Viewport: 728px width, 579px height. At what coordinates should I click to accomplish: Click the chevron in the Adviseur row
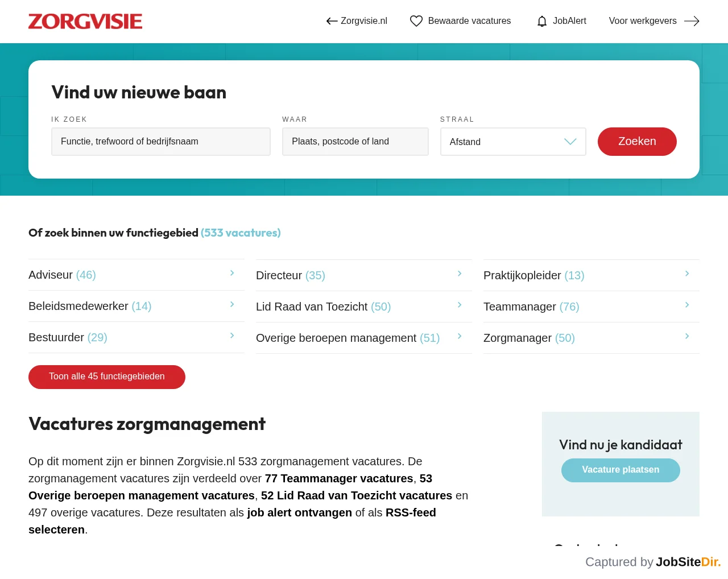click(x=232, y=273)
